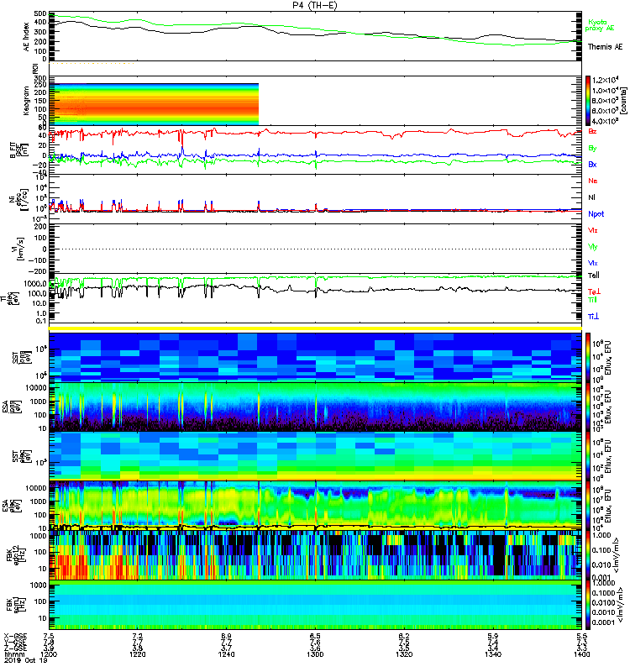Click the FBK edc12 mV/m color bar
The image size is (630, 672).
588,555
